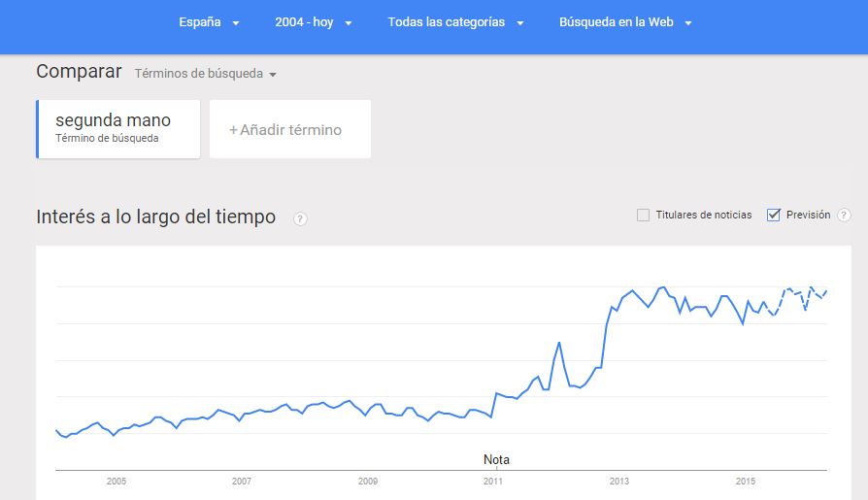This screenshot has width=868, height=500.
Task: Enable the Titulares de noticias checkbox
Action: pyautogui.click(x=643, y=215)
